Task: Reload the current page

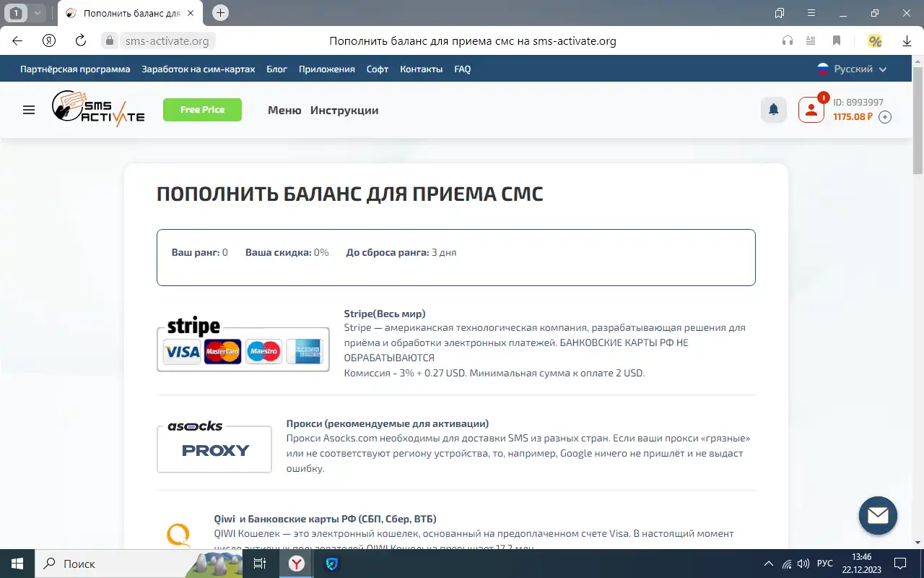Action: [x=81, y=41]
